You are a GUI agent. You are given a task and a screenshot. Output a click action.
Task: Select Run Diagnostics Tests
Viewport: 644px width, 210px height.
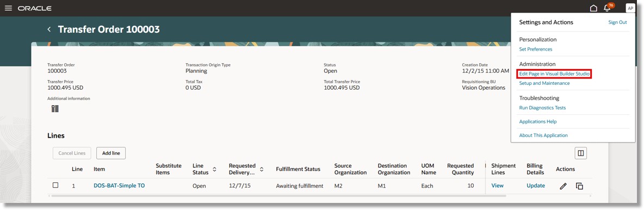tap(542, 108)
